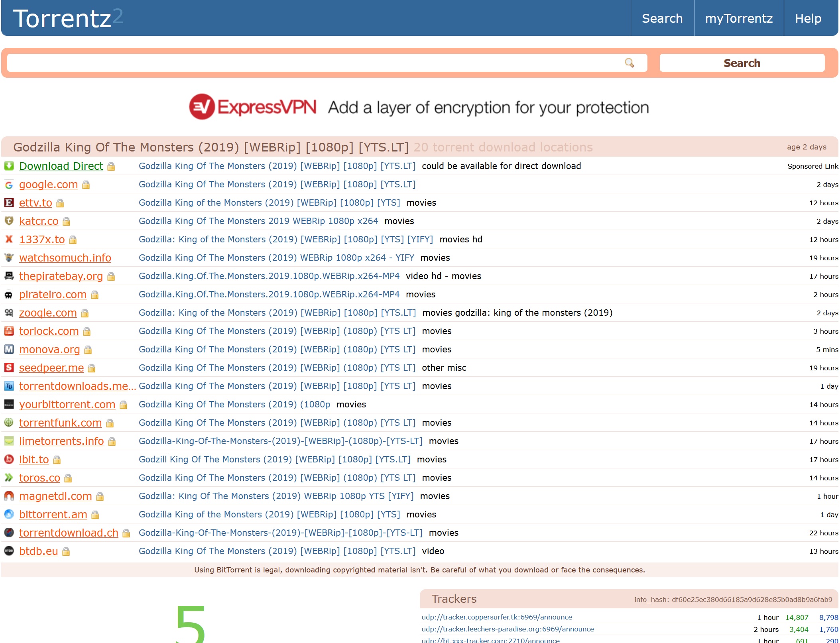Open the watchsomuch.info source link

(65, 258)
